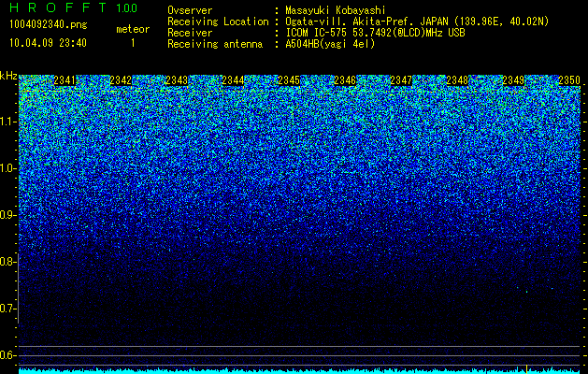
Task: Click the A504HB(yagi 4el) antenna text
Action: pos(330,44)
